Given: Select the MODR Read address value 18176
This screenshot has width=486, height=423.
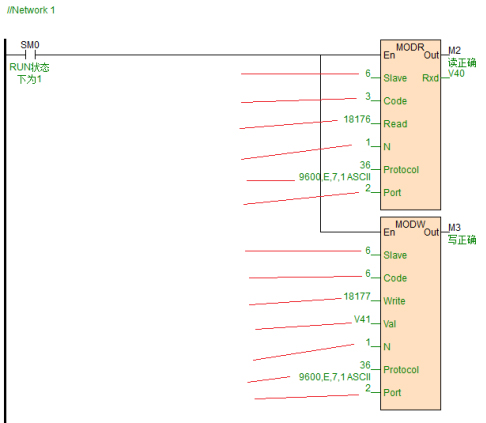Looking at the screenshot, I should pos(357,119).
